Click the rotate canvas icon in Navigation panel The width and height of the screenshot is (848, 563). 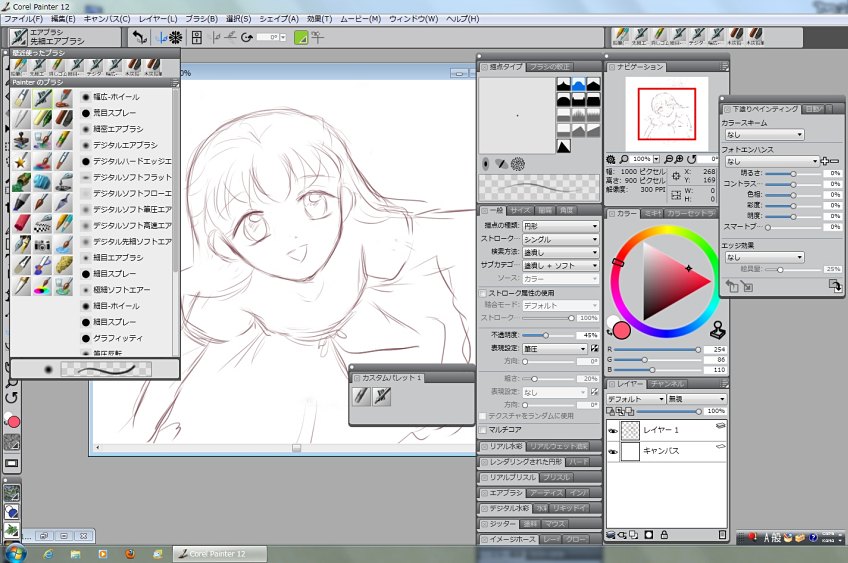[x=690, y=159]
